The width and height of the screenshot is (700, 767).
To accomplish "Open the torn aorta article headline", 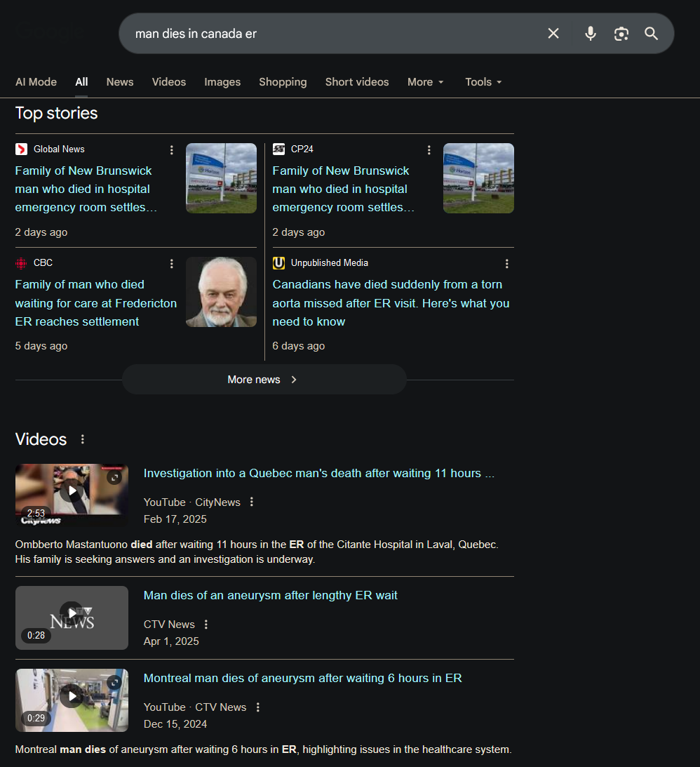I will [x=391, y=302].
